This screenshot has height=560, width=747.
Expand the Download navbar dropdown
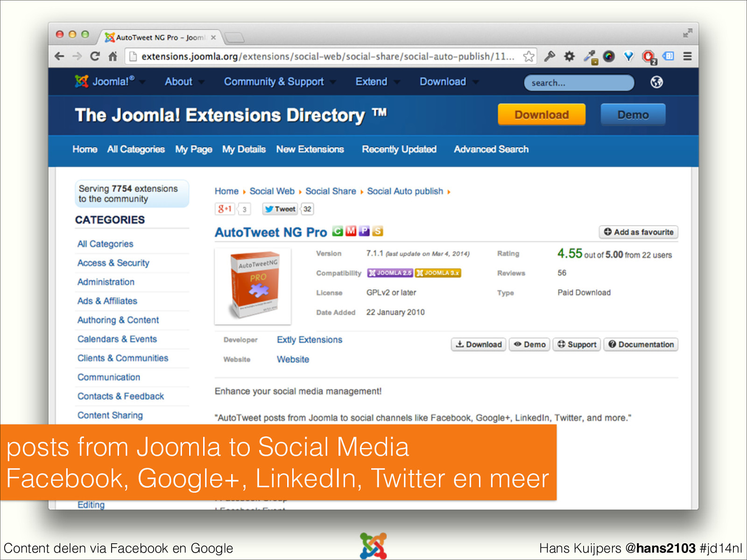click(x=475, y=82)
